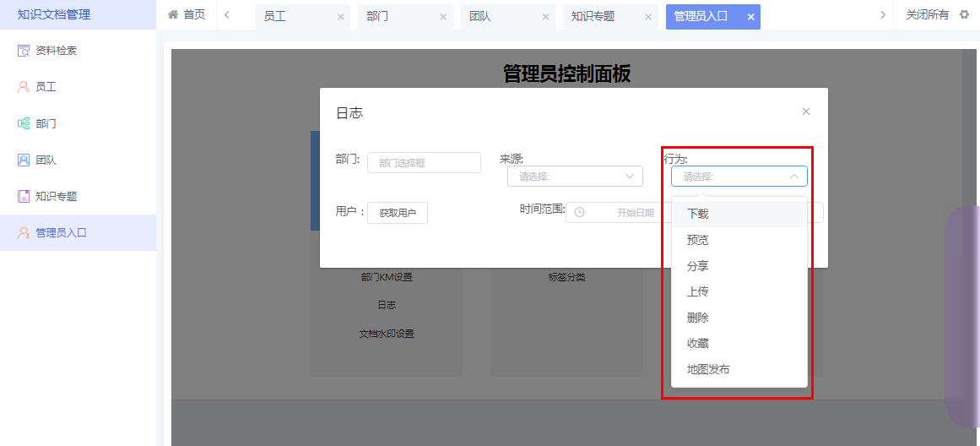Click the 资料检索 sidebar icon
The image size is (980, 446).
point(24,51)
